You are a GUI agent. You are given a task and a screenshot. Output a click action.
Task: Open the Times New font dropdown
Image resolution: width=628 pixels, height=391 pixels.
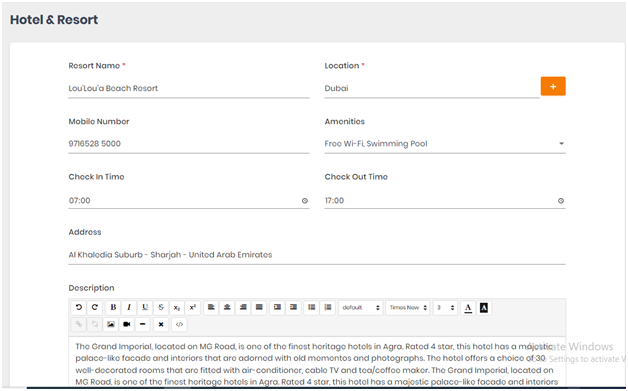point(408,308)
